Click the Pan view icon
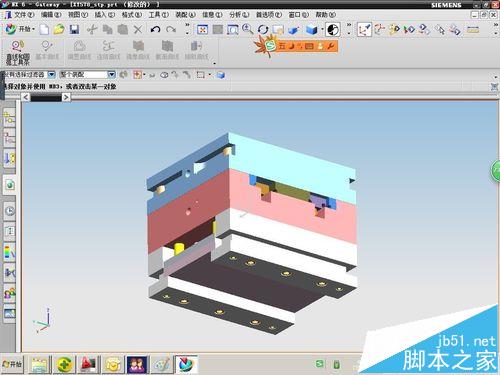This screenshot has width=500, height=375. (x=278, y=29)
